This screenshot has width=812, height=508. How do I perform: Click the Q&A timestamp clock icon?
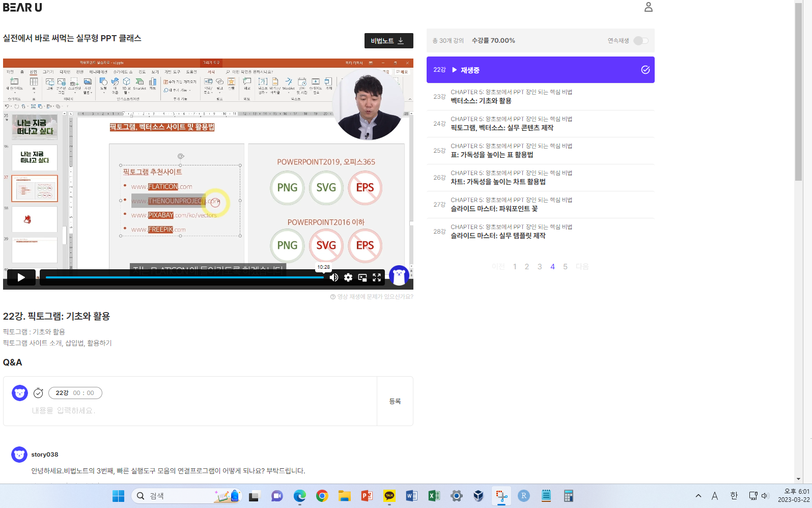(38, 393)
